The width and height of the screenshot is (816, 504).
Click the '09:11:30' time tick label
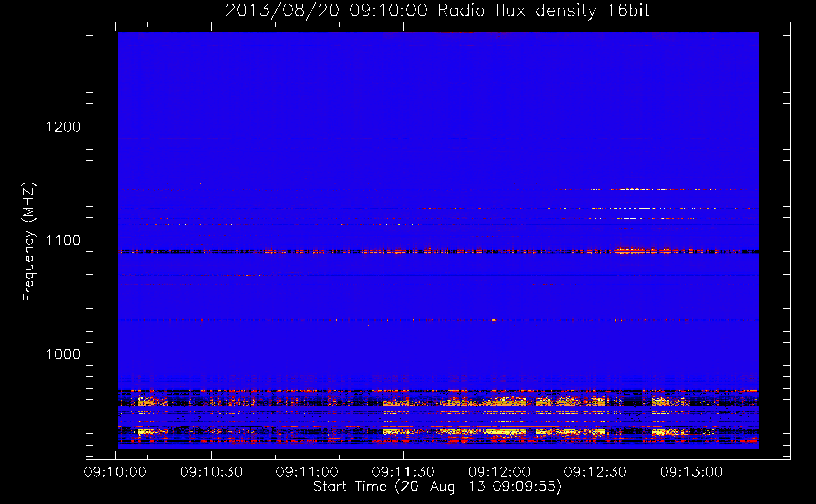tap(403, 472)
